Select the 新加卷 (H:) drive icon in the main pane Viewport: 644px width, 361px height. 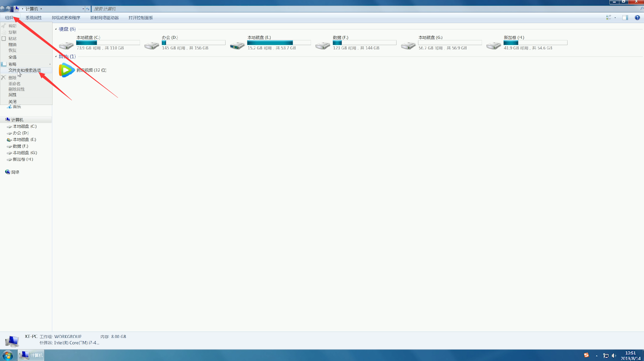(x=493, y=46)
